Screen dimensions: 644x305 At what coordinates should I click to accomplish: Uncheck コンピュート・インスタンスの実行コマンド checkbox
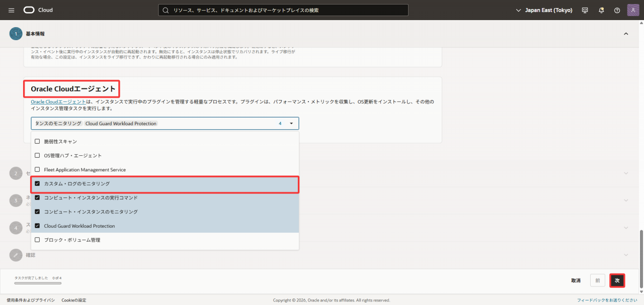(x=37, y=198)
